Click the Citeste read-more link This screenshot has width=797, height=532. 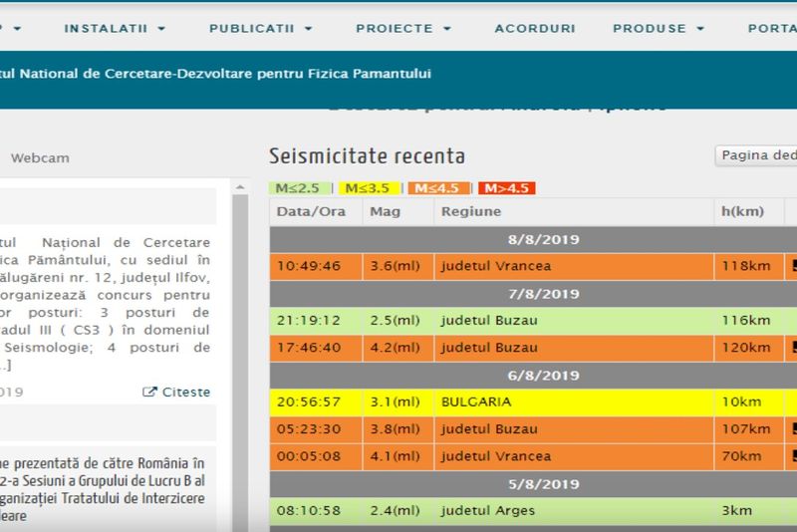185,392
